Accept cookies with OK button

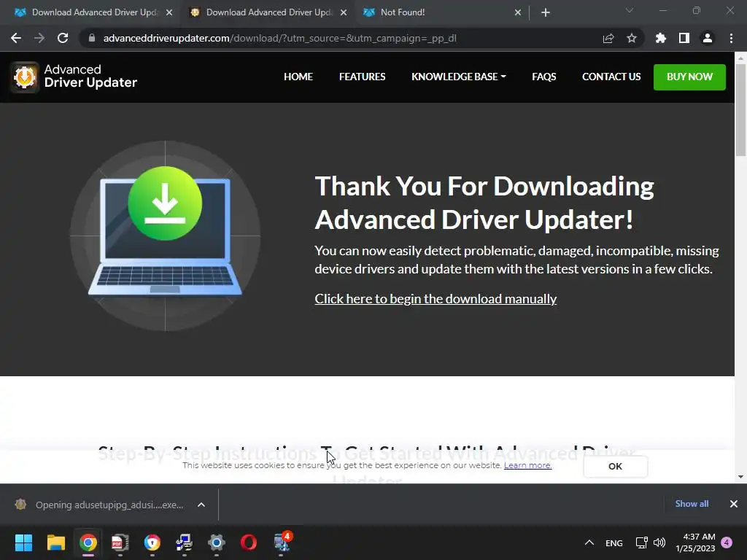click(x=615, y=466)
